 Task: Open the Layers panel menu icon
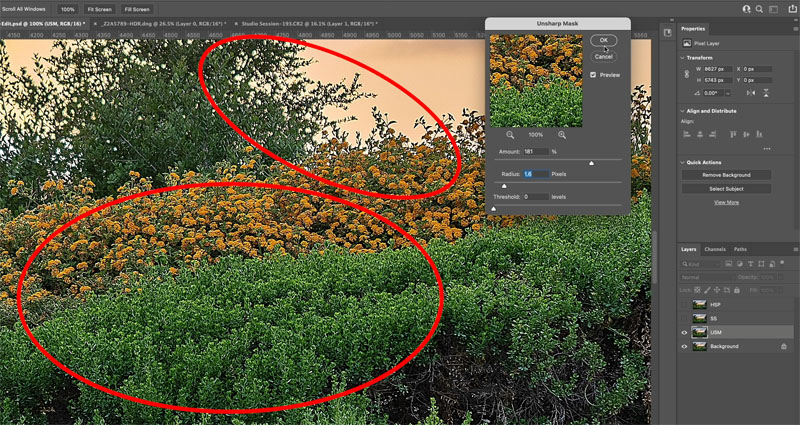[x=795, y=249]
